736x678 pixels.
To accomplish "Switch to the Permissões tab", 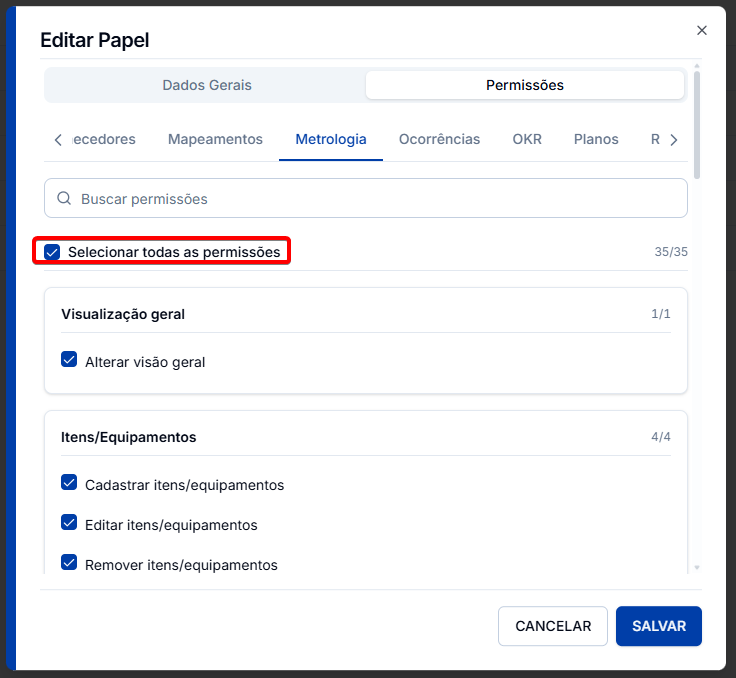I will point(525,85).
